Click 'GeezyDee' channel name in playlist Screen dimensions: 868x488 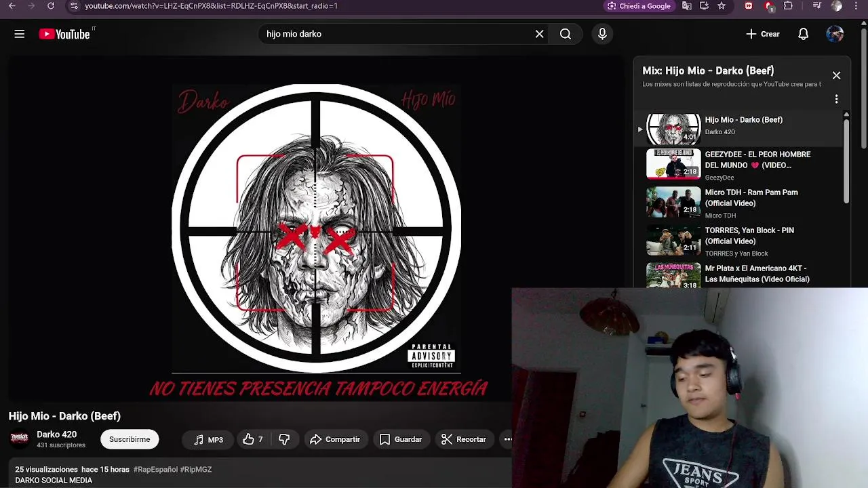(x=719, y=178)
